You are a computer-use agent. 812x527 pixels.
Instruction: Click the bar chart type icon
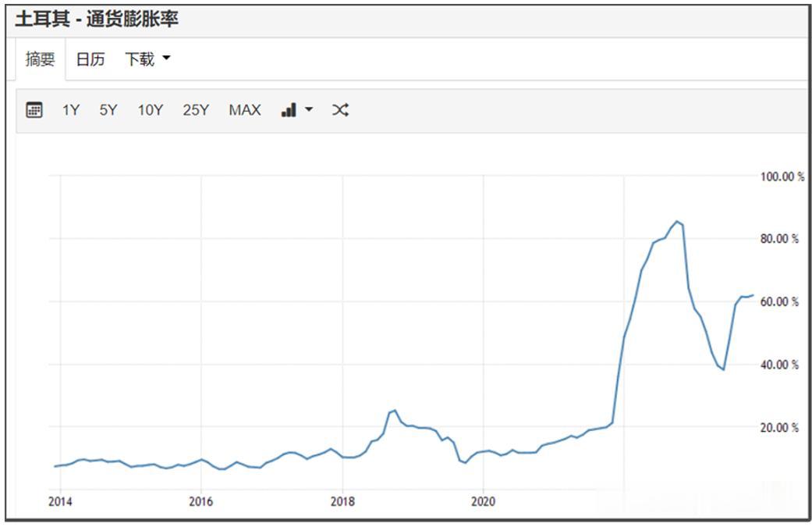click(x=289, y=110)
